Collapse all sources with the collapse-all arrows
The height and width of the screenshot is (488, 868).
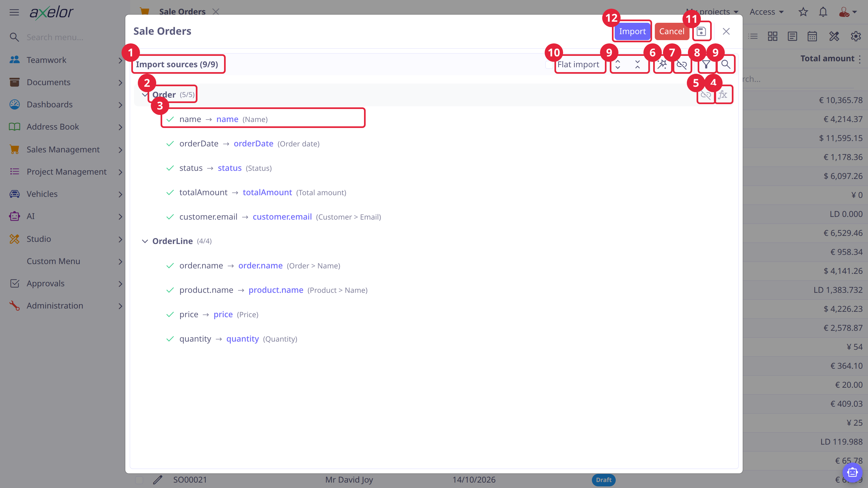[x=637, y=64]
